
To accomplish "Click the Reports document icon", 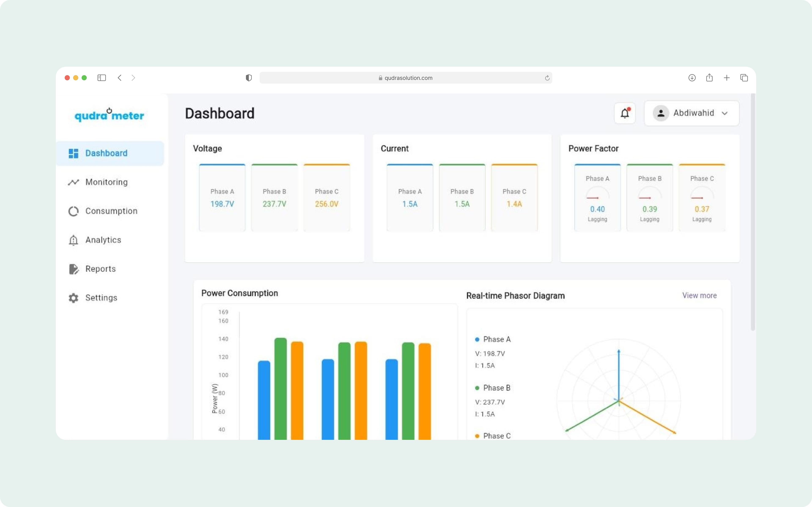I will coord(73,269).
